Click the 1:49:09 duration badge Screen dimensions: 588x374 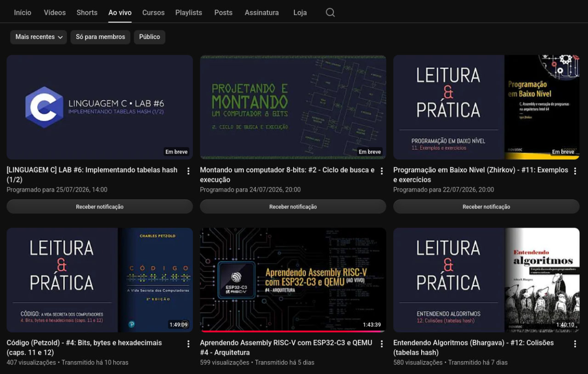tap(178, 324)
